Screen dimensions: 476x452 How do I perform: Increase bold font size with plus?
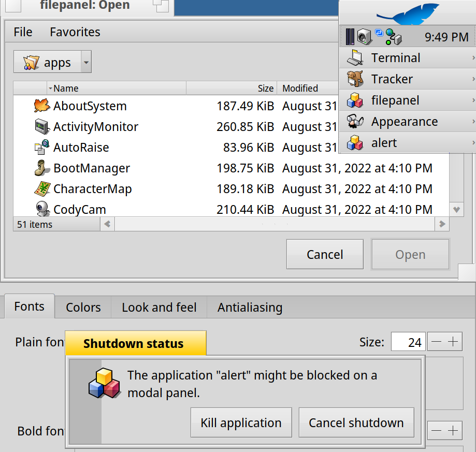[x=453, y=430]
